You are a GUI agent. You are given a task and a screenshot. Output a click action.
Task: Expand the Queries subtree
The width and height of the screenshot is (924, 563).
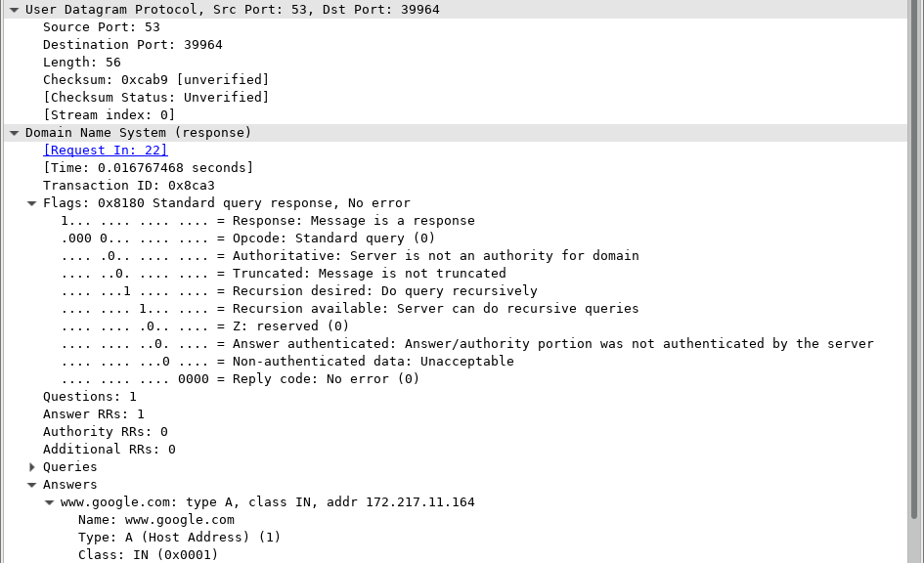(32, 467)
